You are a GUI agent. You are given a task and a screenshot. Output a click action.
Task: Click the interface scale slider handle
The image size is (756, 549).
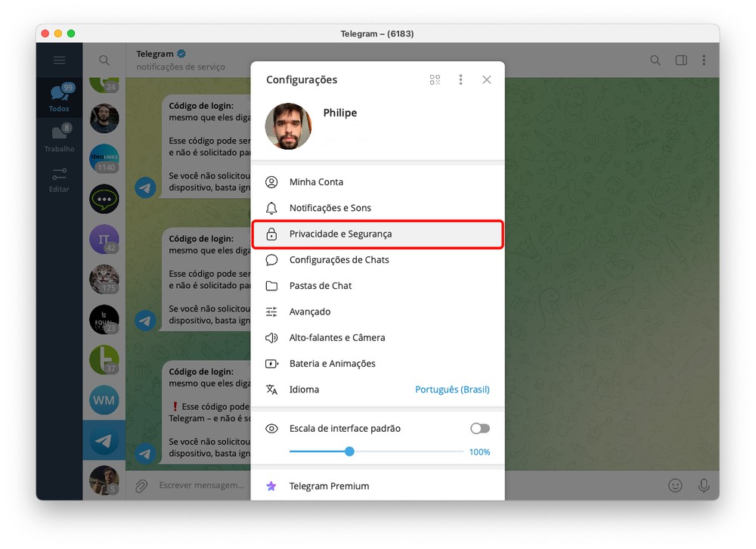click(349, 451)
